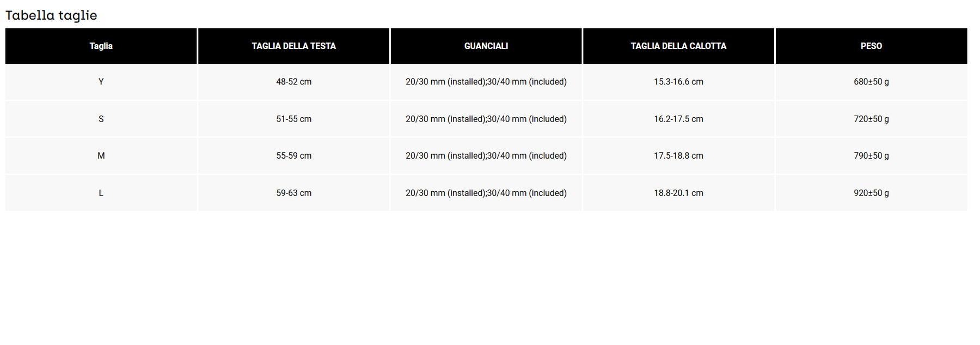Select size S row cell

[x=101, y=119]
